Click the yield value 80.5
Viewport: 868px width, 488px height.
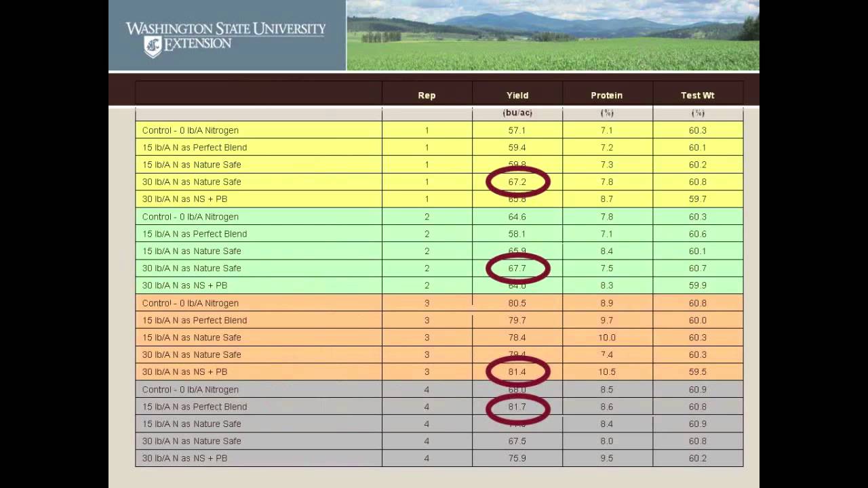[x=517, y=303]
